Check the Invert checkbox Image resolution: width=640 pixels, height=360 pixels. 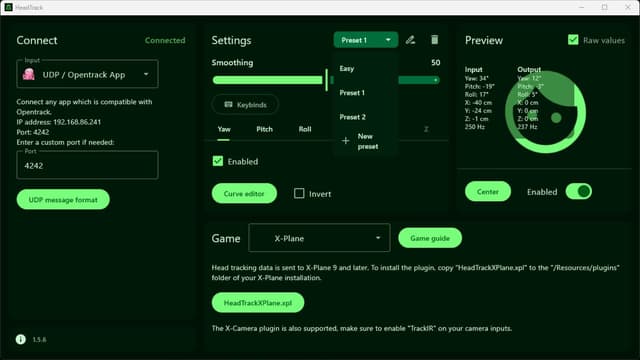pyautogui.click(x=299, y=193)
